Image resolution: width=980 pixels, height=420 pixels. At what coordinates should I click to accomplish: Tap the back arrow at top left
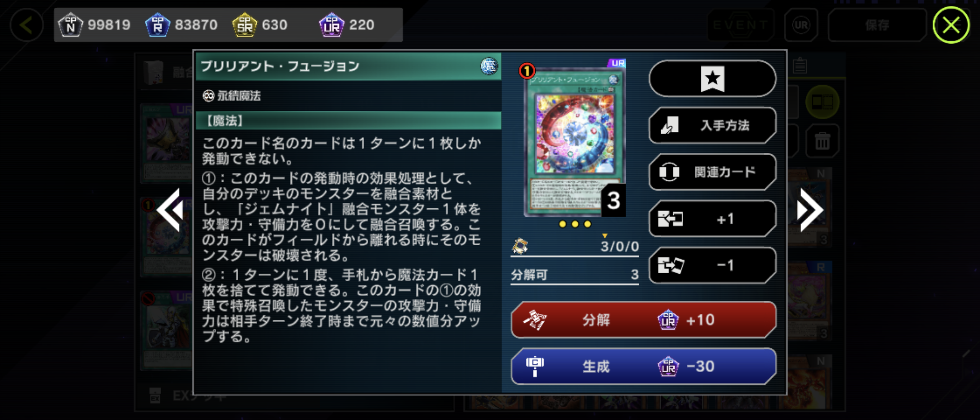pos(26,25)
